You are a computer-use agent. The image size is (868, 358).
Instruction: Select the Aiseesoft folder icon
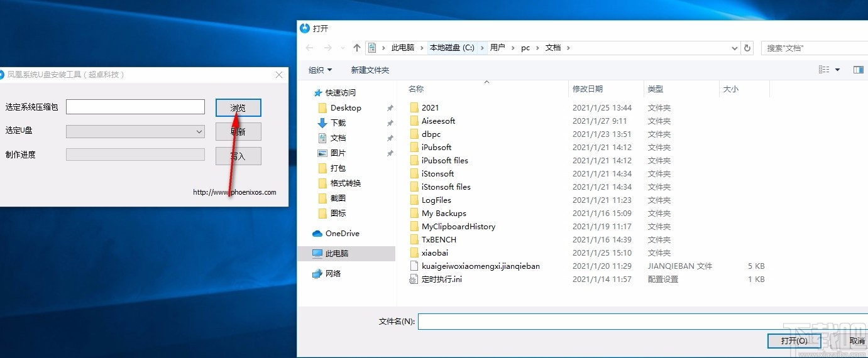[414, 121]
